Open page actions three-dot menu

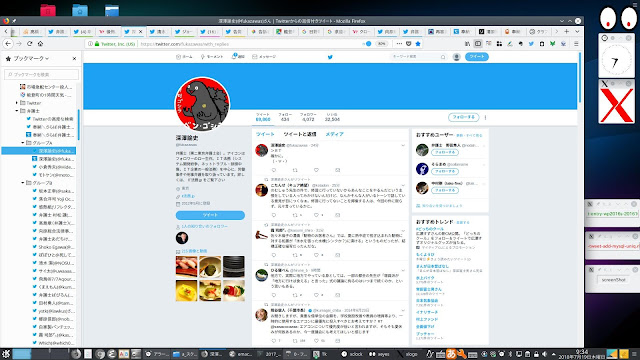click(x=399, y=44)
